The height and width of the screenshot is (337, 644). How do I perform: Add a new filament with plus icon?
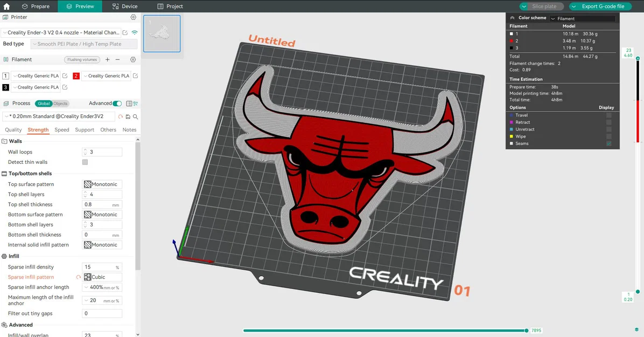coord(107,60)
